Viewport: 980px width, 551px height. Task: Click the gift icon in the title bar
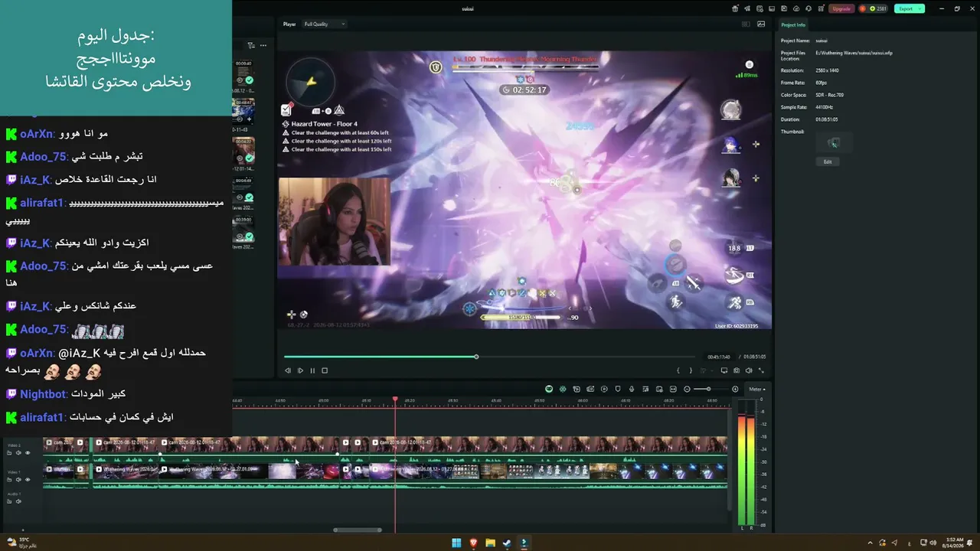[735, 8]
